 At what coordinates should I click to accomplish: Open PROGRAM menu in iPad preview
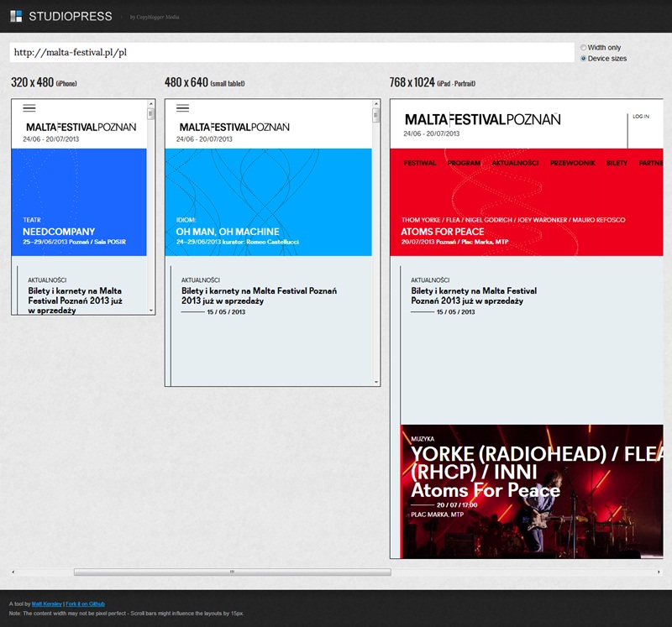point(464,163)
